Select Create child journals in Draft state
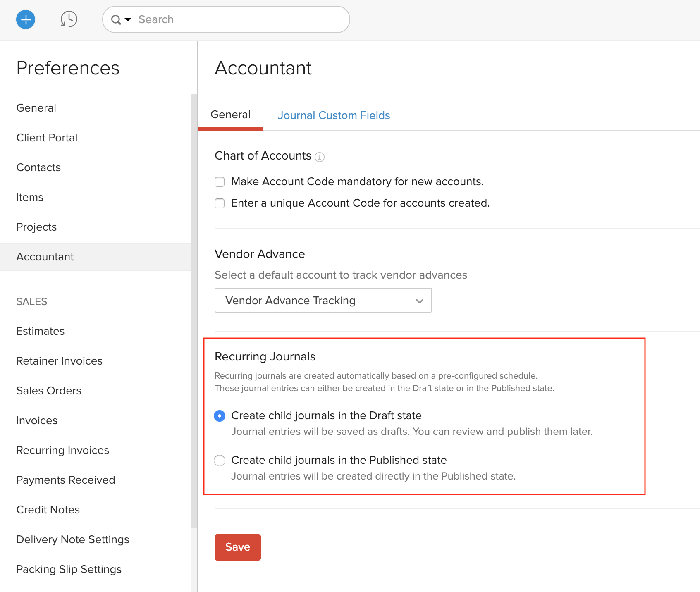The width and height of the screenshot is (700, 592). 220,416
